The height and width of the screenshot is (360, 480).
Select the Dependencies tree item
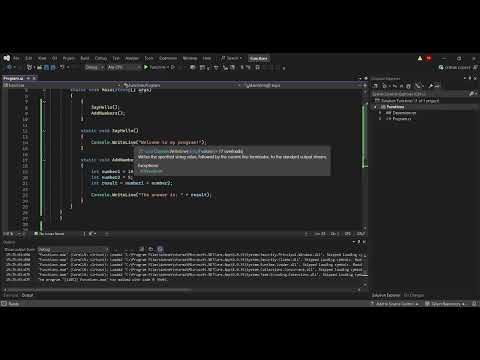(401, 113)
